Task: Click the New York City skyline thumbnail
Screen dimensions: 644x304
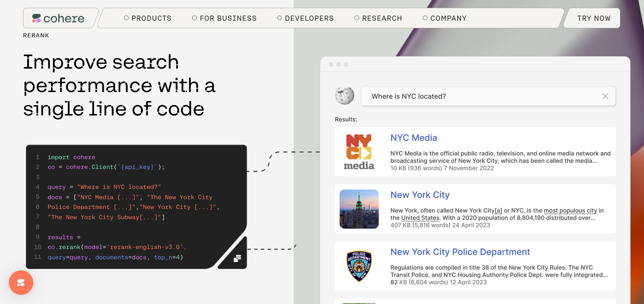Action: [359, 209]
